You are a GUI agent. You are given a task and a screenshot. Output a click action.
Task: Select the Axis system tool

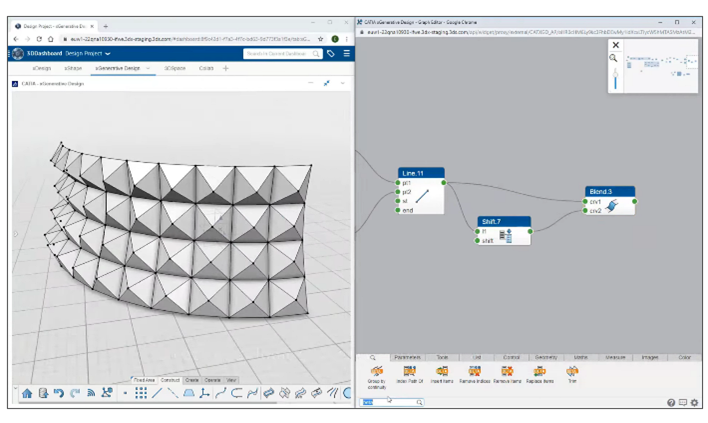tap(205, 393)
